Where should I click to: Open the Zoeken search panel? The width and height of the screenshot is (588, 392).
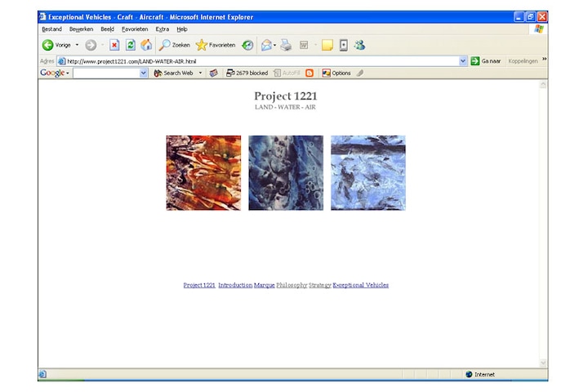[x=174, y=45]
